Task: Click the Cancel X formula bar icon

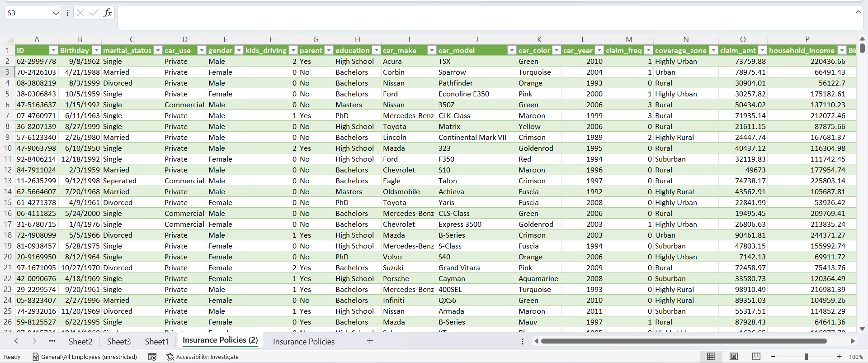Action: pyautogui.click(x=80, y=13)
